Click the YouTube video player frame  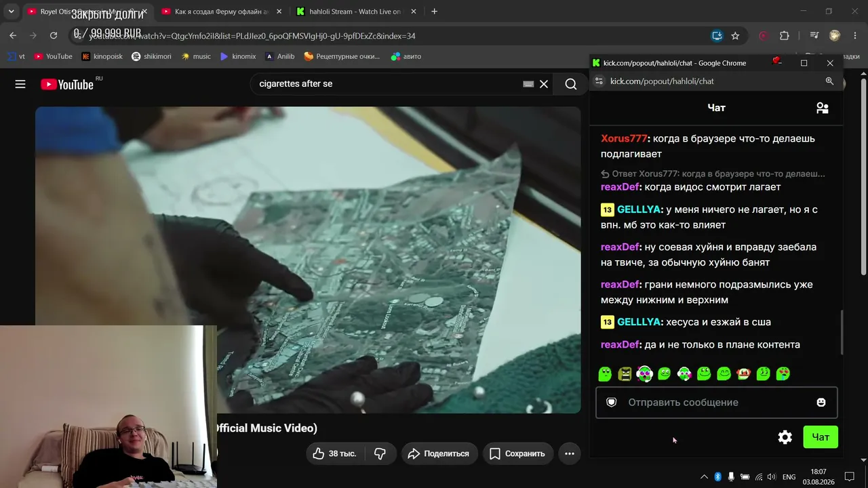point(308,260)
